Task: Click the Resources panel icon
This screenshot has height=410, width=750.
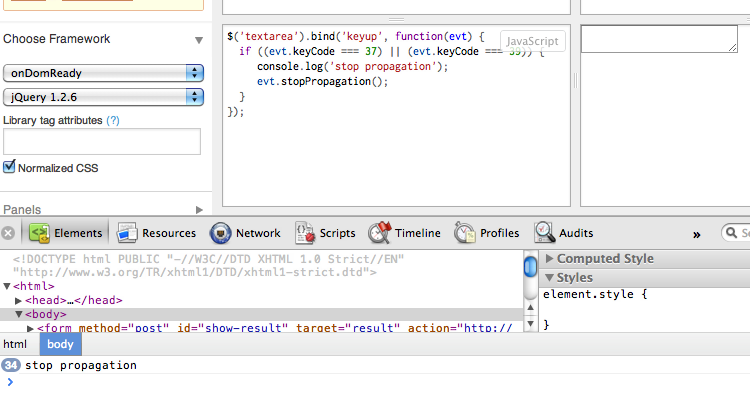Action: (x=127, y=233)
